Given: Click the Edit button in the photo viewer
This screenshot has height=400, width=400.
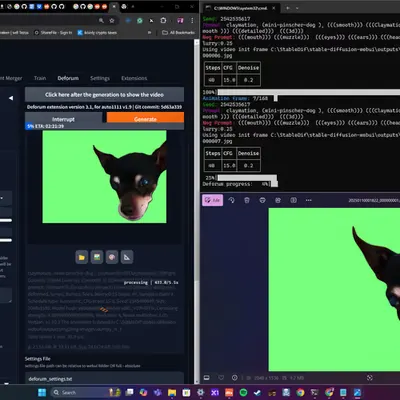Looking at the screenshot, I should [x=212, y=200].
